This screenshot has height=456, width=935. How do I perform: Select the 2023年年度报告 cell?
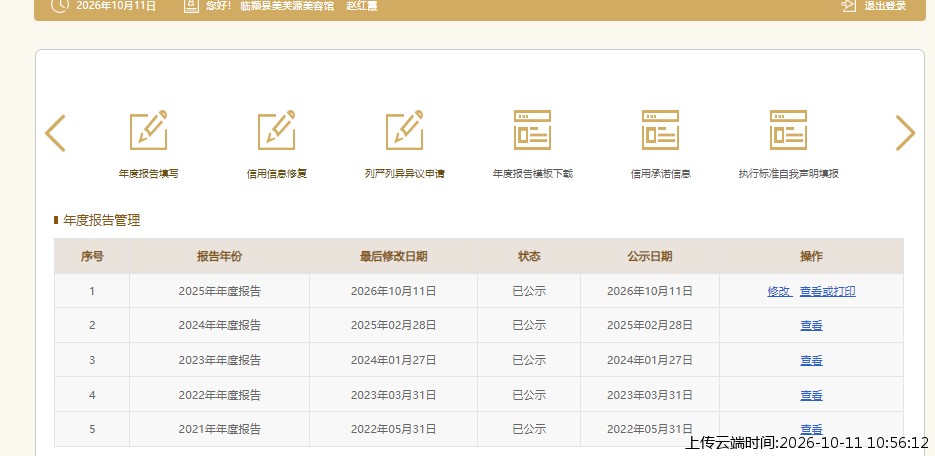click(219, 360)
